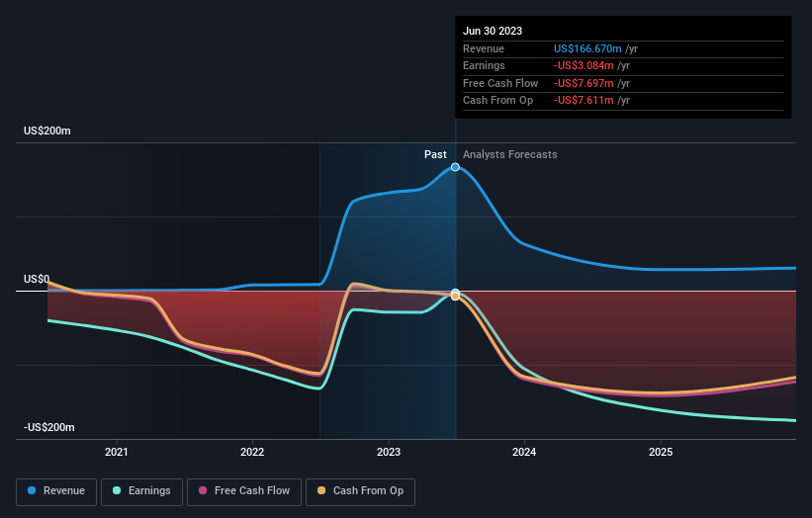This screenshot has height=518, width=812.
Task: Click the Revenue row label in tooltip
Action: click(x=484, y=48)
